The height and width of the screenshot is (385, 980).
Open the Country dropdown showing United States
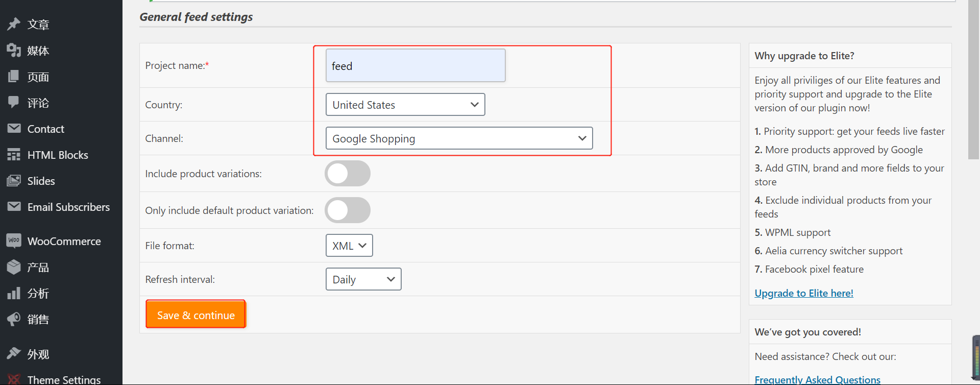(405, 105)
